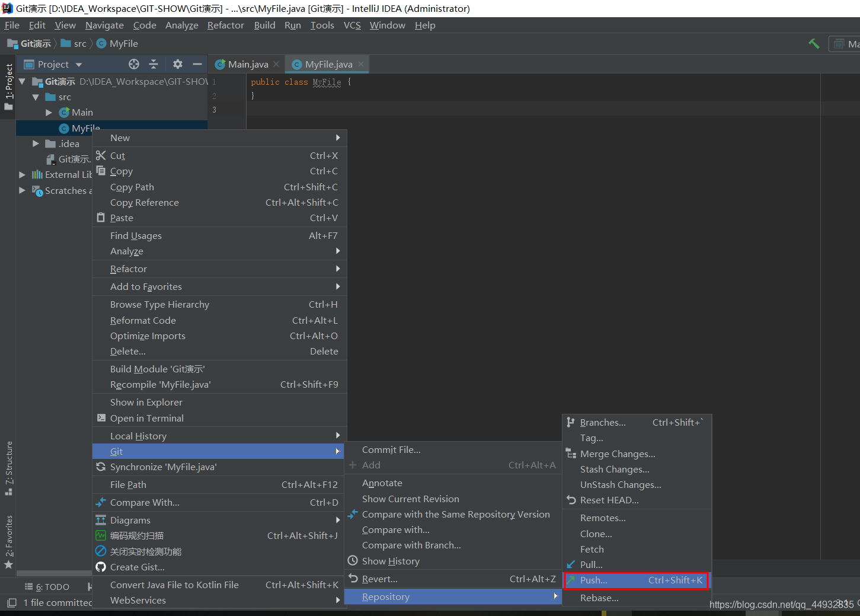Select Compare with Branch... entry
Image resolution: width=860 pixels, height=616 pixels.
pos(453,545)
